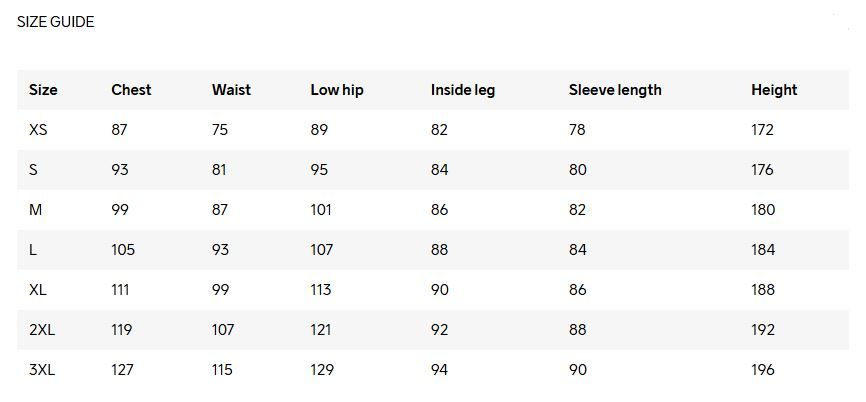Image resolution: width=866 pixels, height=402 pixels.
Task: Click the M size row label
Action: tap(35, 210)
